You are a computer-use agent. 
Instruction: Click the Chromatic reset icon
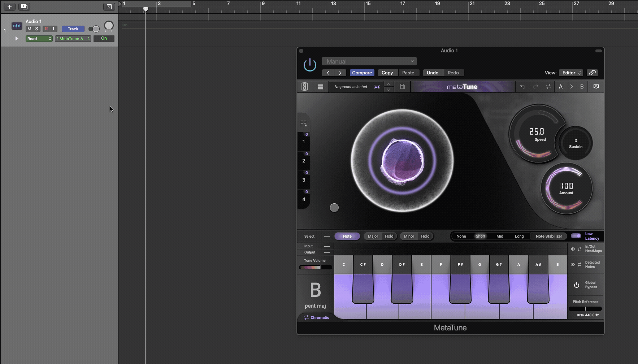(307, 317)
